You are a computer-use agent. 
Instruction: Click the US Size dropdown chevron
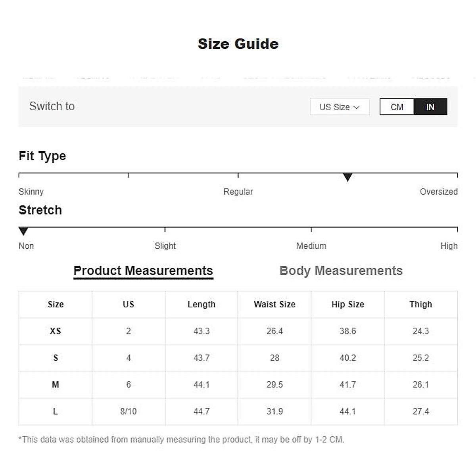356,107
